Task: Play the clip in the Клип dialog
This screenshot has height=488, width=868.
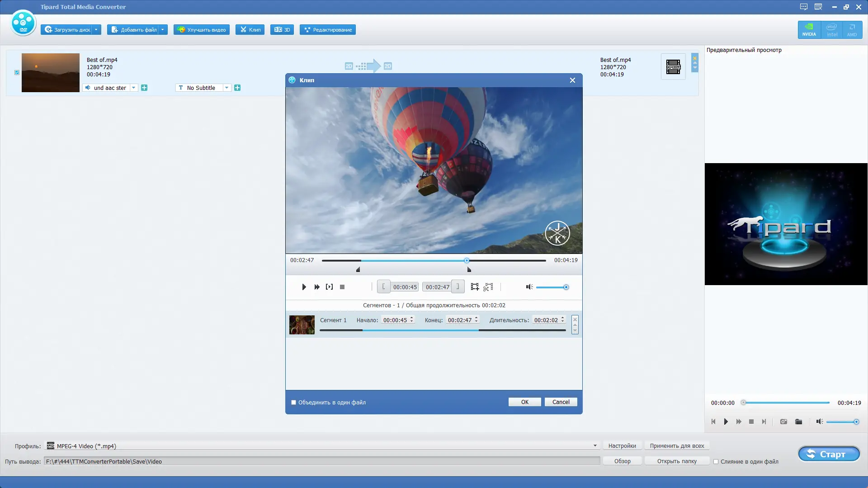Action: point(304,287)
